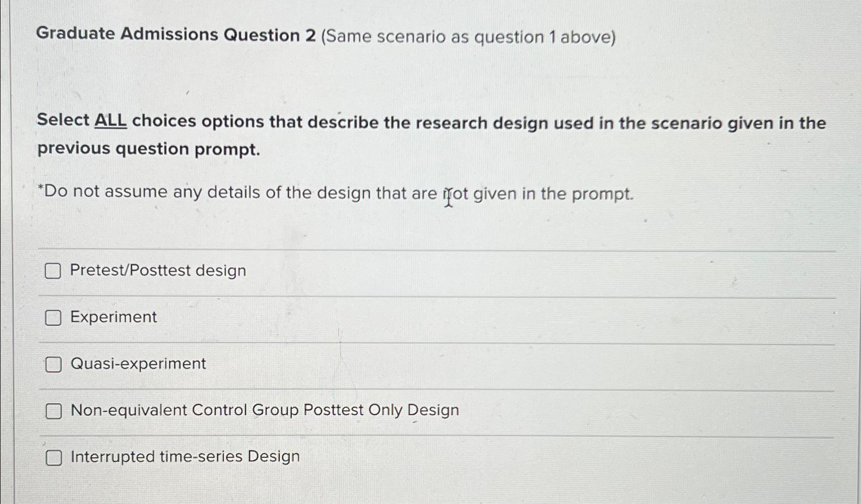Click the "Pretest/Posttest design" option label
The height and width of the screenshot is (504, 861).
click(158, 270)
